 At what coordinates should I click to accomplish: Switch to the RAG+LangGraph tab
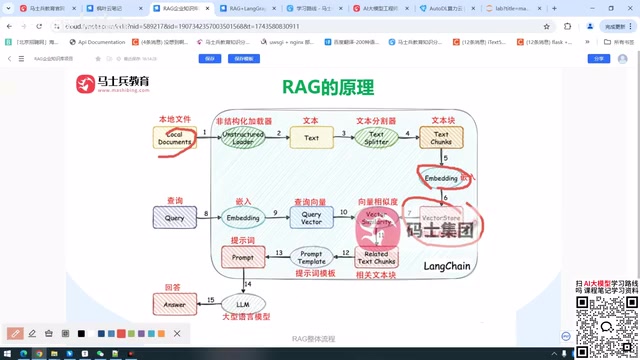(x=247, y=8)
